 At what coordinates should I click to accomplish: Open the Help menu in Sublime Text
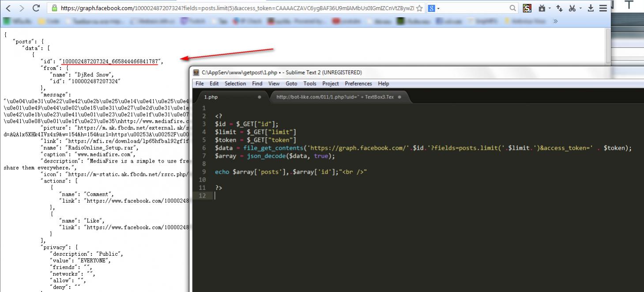click(x=384, y=83)
